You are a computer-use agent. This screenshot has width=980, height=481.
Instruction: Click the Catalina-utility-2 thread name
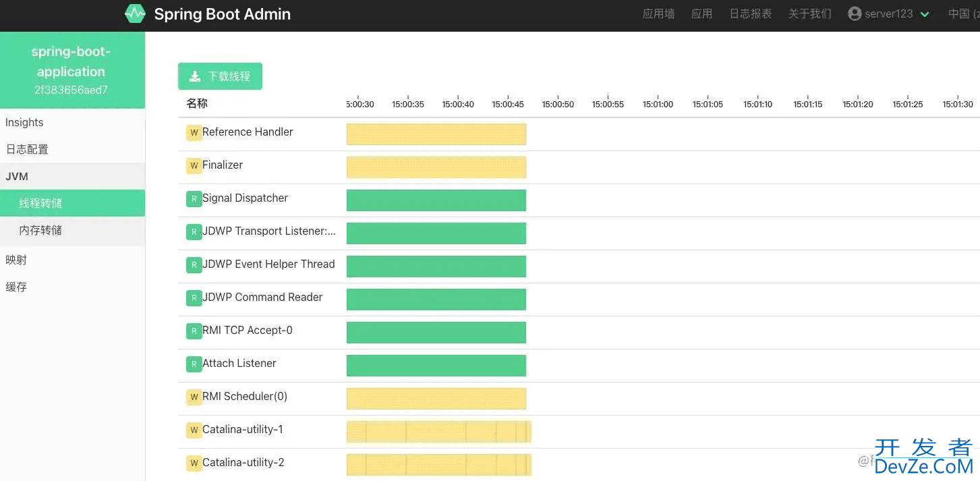(243, 463)
